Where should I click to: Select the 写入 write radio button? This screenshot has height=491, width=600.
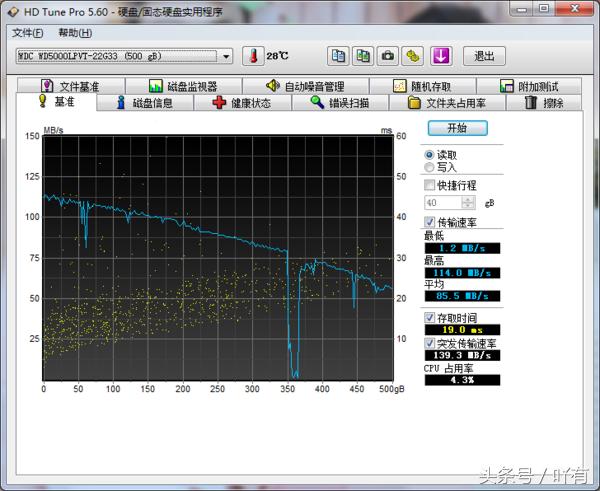click(430, 168)
